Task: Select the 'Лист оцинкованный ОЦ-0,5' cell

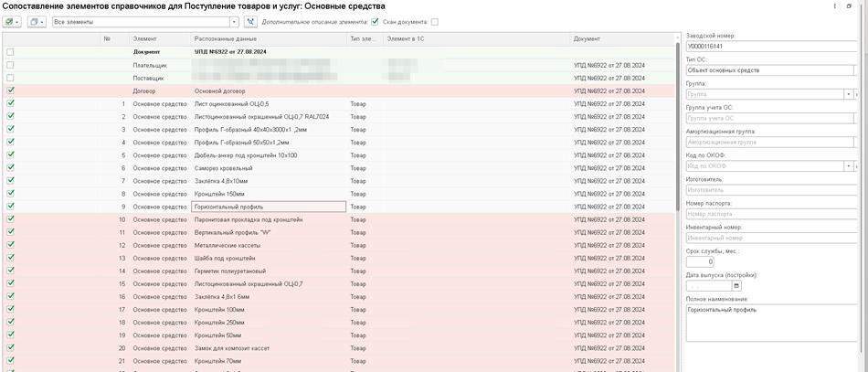Action: (269, 103)
